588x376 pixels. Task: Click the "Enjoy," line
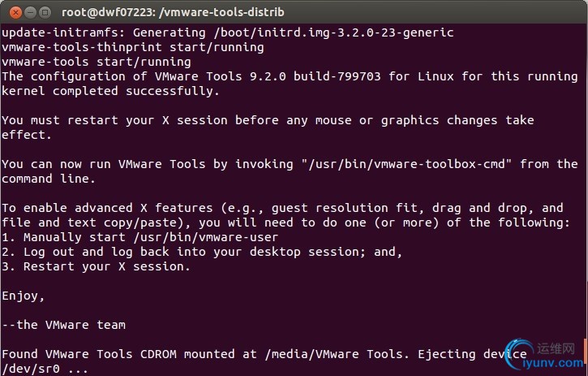[24, 296]
